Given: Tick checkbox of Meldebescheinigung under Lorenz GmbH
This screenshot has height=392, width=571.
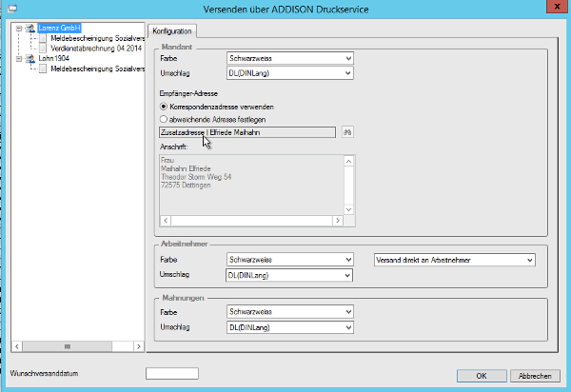Looking at the screenshot, I should pyautogui.click(x=43, y=38).
